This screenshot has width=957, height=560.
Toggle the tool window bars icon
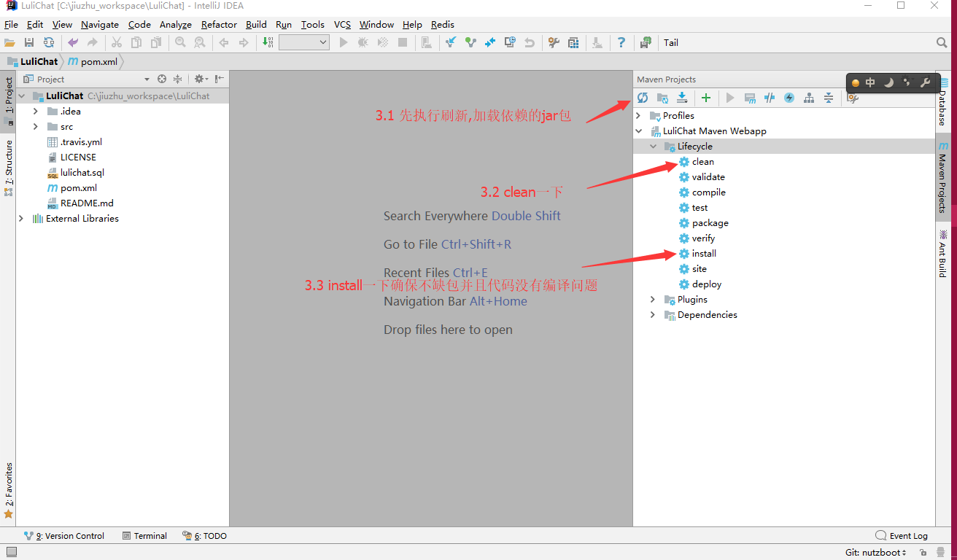coord(12,553)
